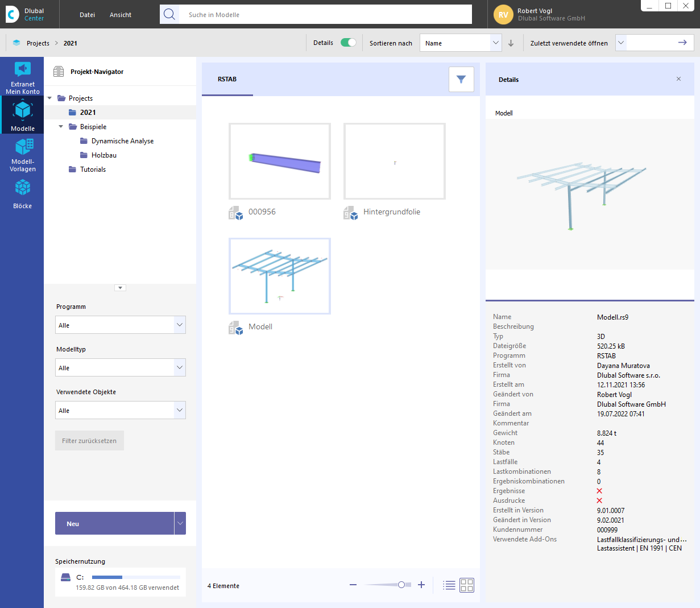Open the Verwendete Objekte dropdown
The image size is (700, 608).
pos(121,410)
